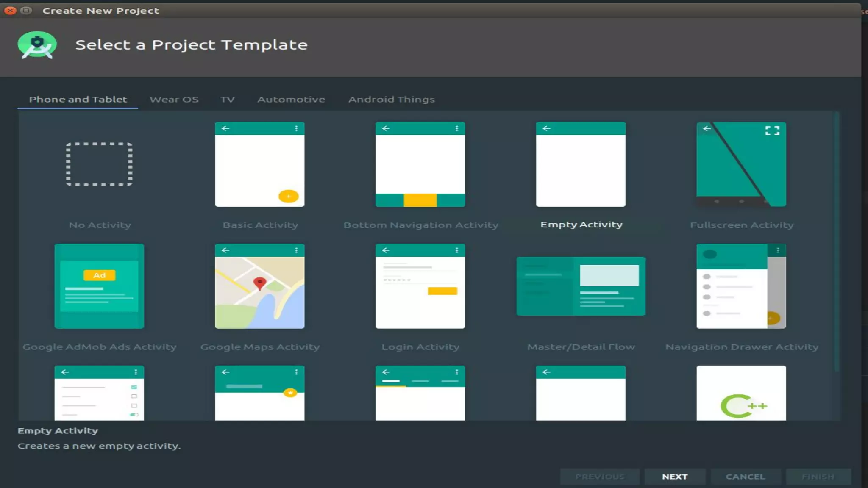Select the No Activity template icon
This screenshot has width=868, height=488.
pyautogui.click(x=99, y=164)
